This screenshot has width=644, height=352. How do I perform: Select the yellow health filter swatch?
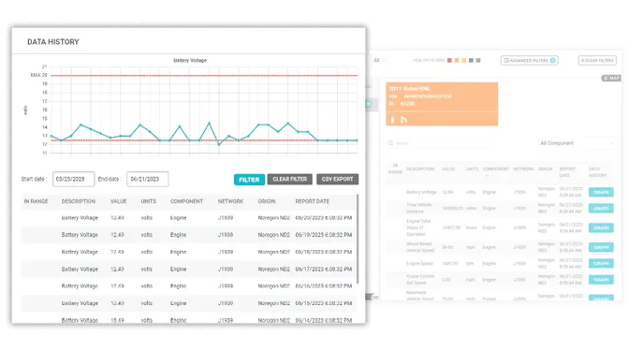[463, 60]
